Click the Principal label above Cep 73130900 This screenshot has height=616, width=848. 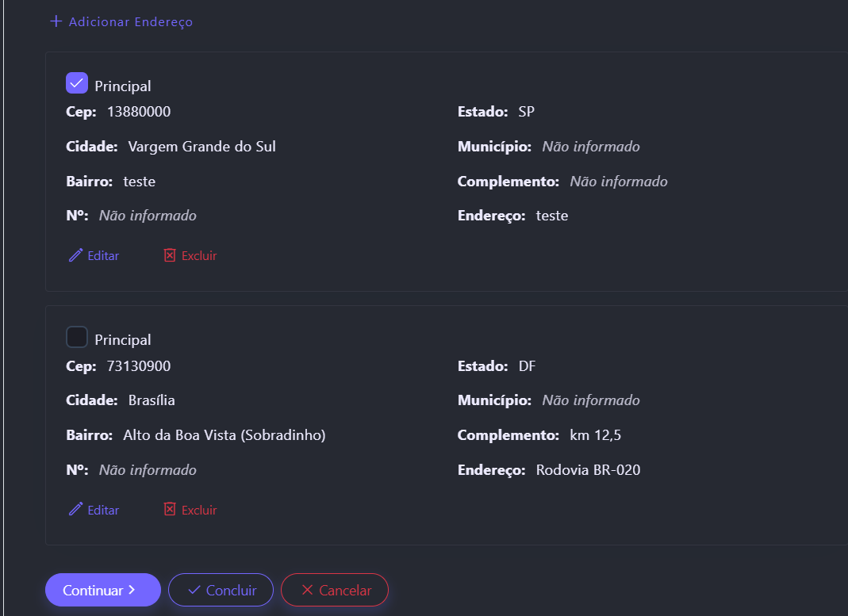pos(123,340)
